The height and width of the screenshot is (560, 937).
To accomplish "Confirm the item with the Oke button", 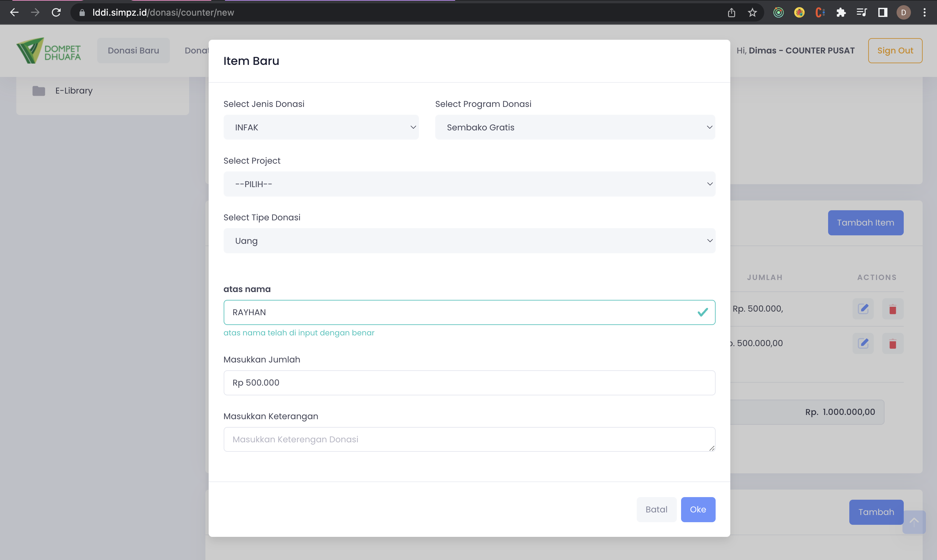I will [698, 509].
